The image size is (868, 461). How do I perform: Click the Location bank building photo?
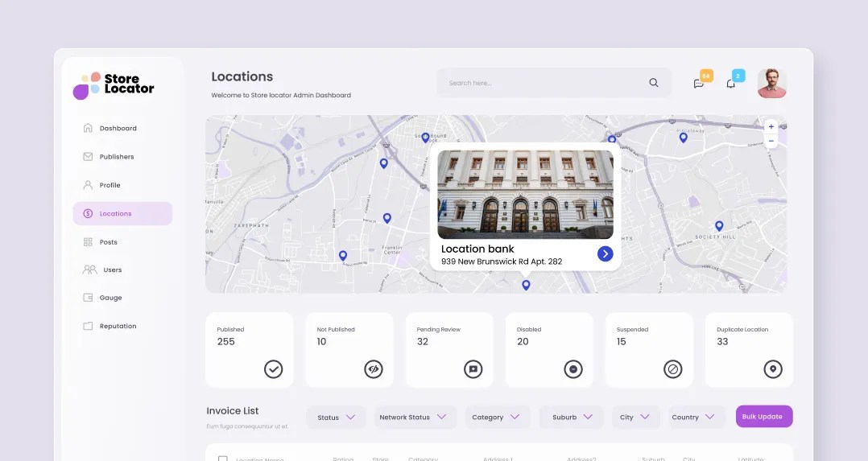(525, 194)
